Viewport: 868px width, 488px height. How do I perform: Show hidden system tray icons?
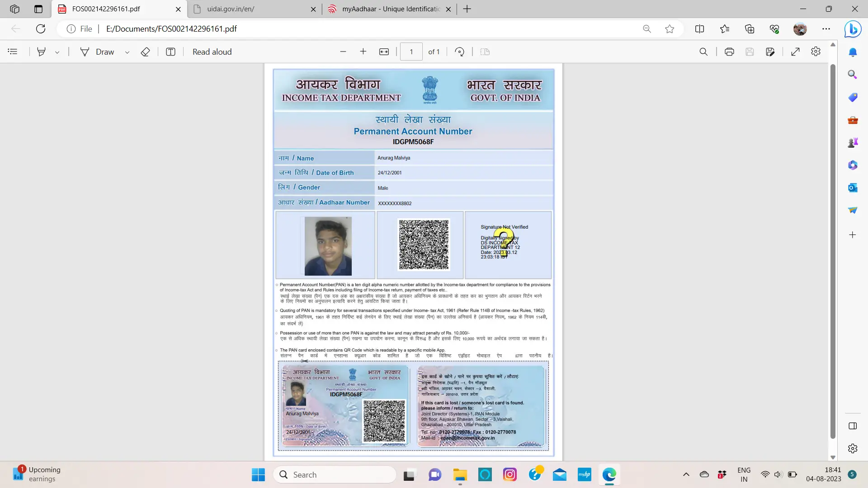pyautogui.click(x=686, y=474)
